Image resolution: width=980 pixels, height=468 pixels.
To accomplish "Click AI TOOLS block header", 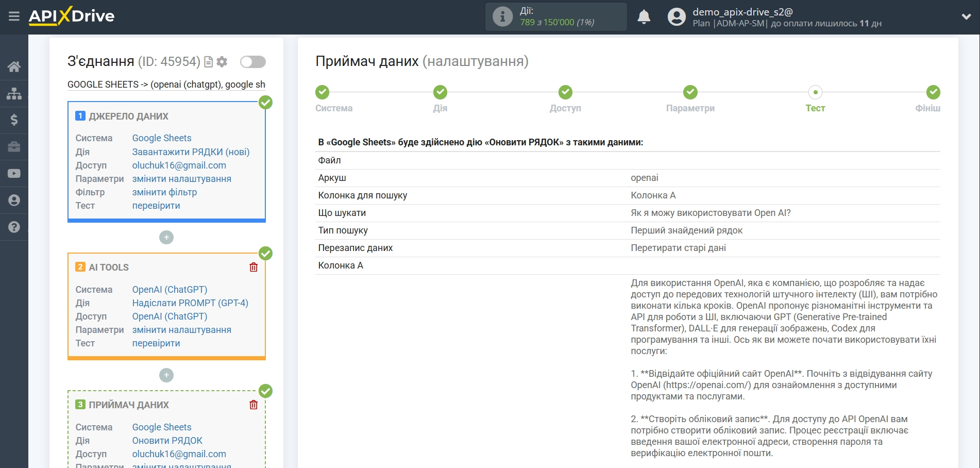I will point(109,268).
